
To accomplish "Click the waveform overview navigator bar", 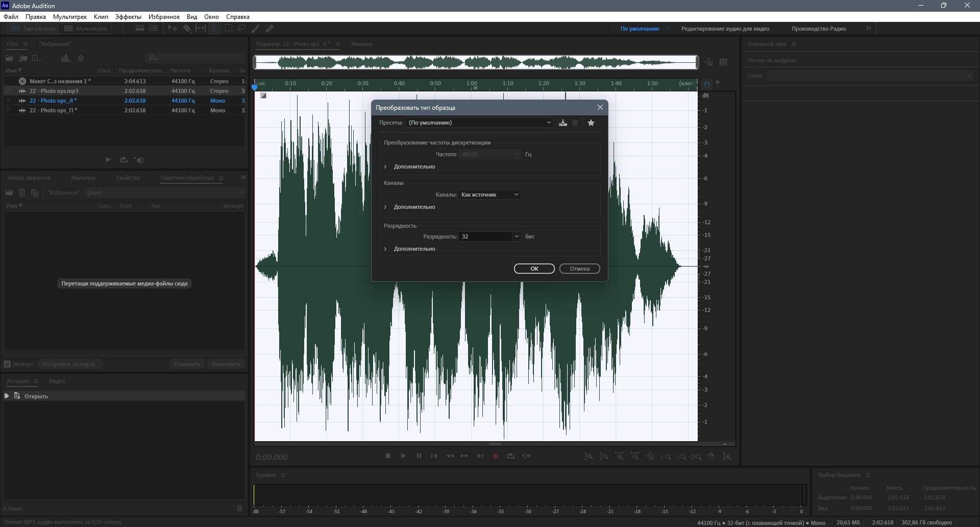I will [476, 62].
